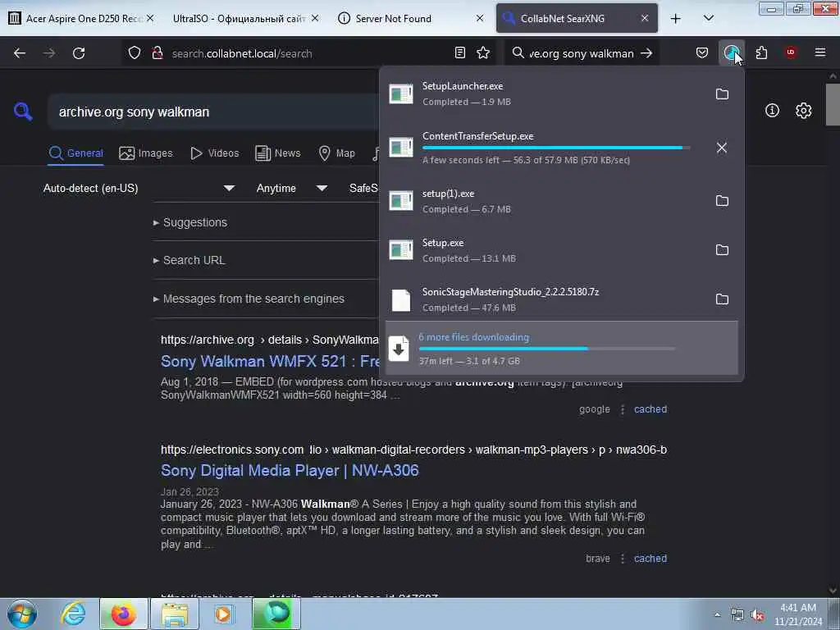Show Setup.exe in its folder
The image size is (840, 630).
(722, 250)
